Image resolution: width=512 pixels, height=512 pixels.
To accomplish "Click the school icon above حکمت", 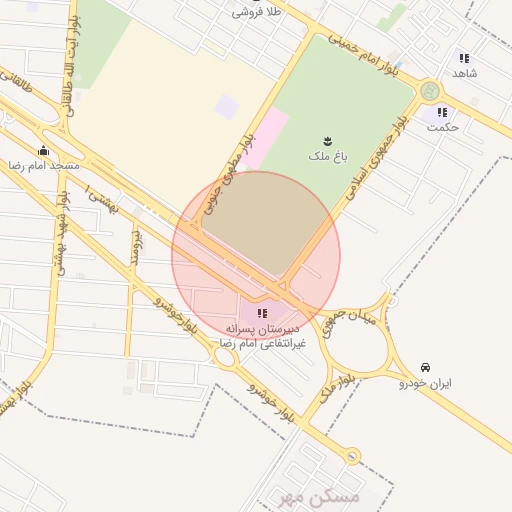I will pos(442,112).
